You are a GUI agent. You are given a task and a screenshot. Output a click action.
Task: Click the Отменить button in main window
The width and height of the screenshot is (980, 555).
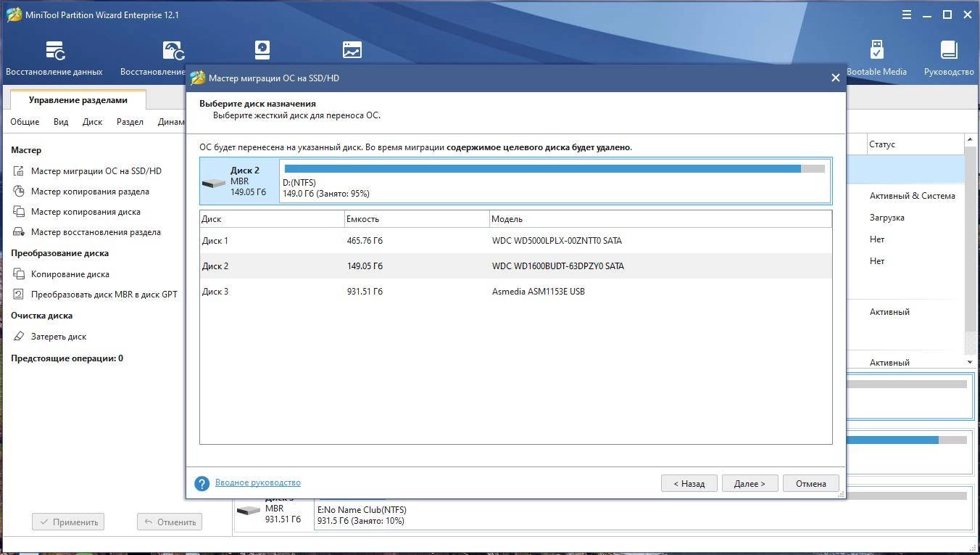[x=170, y=522]
